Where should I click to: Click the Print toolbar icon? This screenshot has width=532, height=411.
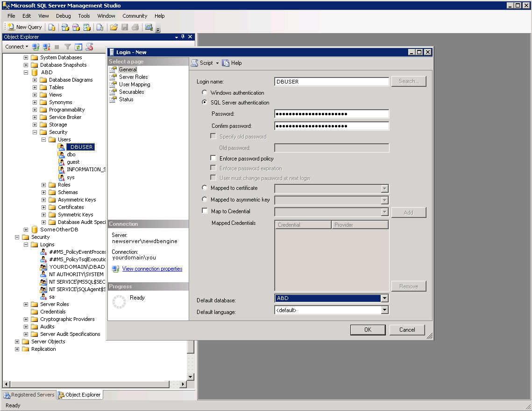point(135,27)
